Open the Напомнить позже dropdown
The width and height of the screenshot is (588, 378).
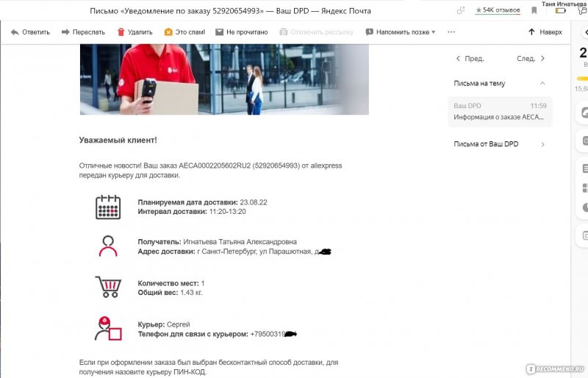coord(401,32)
